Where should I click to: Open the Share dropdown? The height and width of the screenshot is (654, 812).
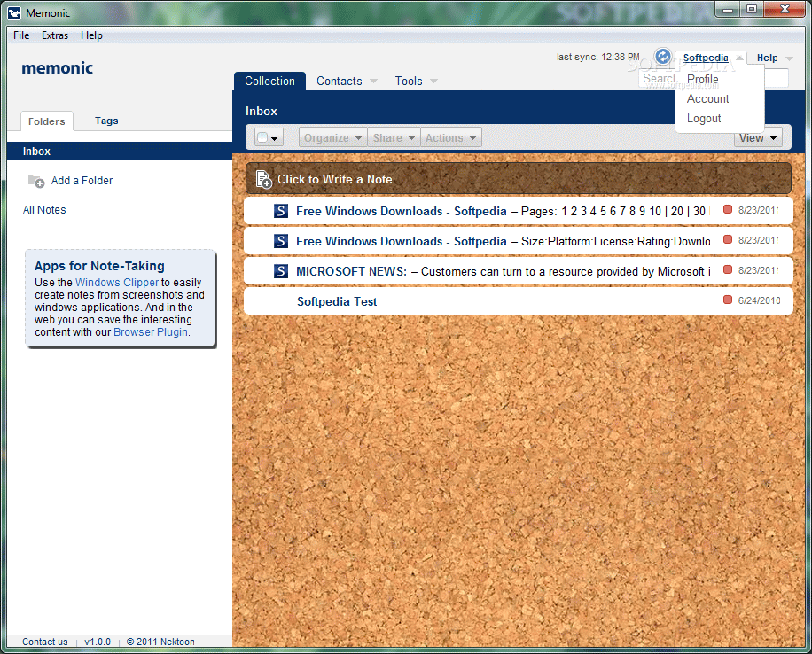[x=394, y=137]
